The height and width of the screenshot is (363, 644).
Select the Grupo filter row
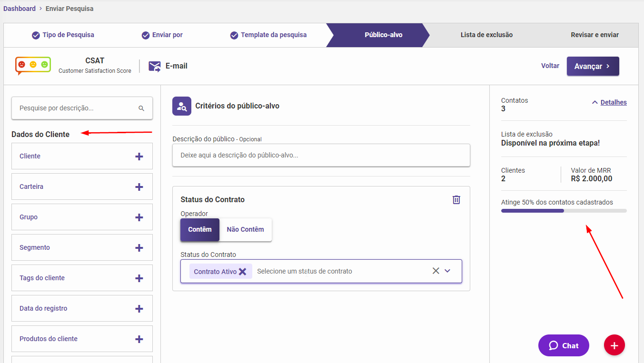[82, 217]
